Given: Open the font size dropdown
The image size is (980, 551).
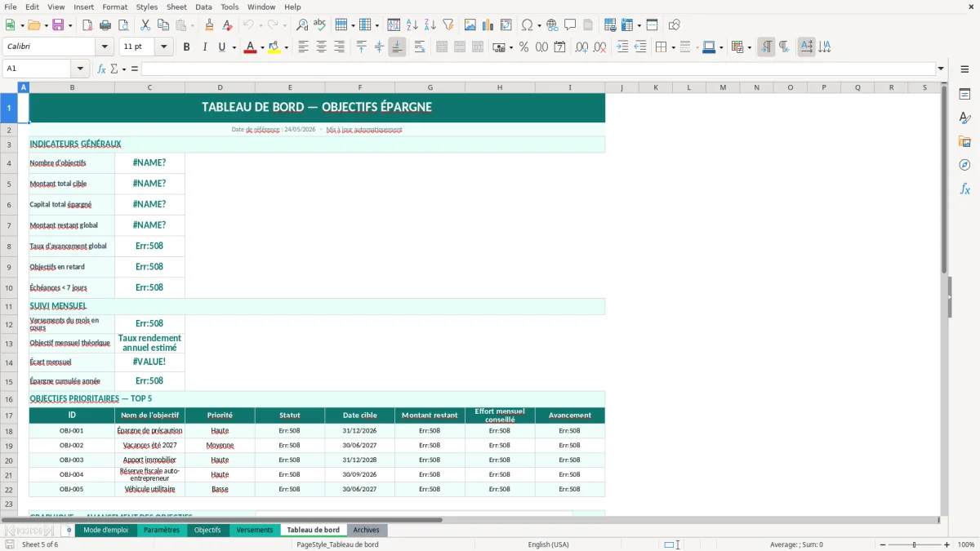Looking at the screenshot, I should click(164, 47).
